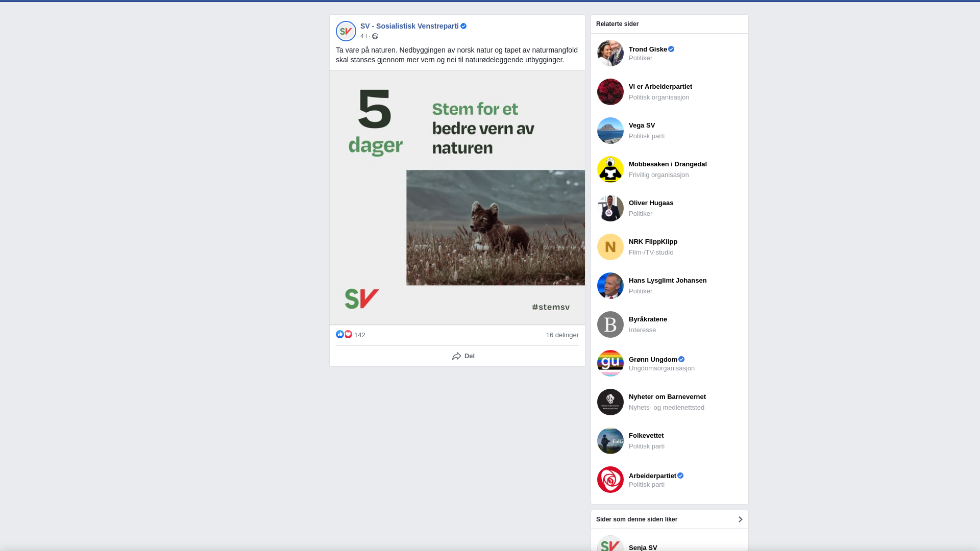
Task: Click 'Interesse' label under Byråkratene
Action: 642,330
